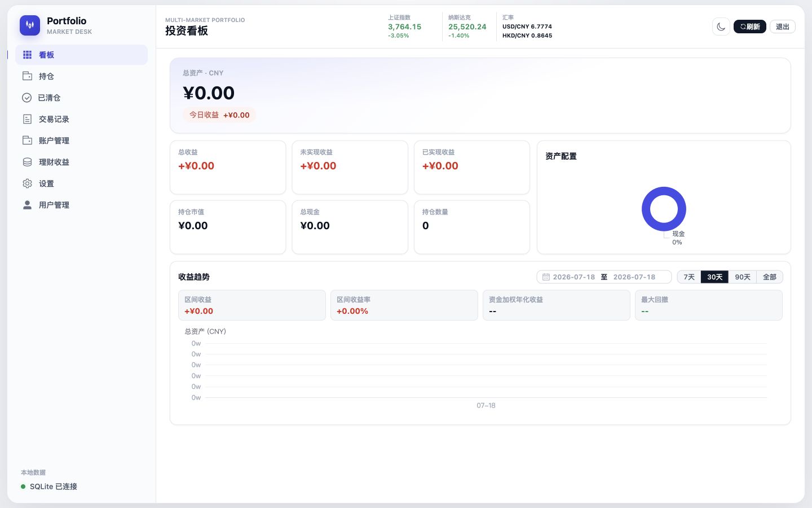Click the 总资产 (CNY) chart axis title

point(205,331)
